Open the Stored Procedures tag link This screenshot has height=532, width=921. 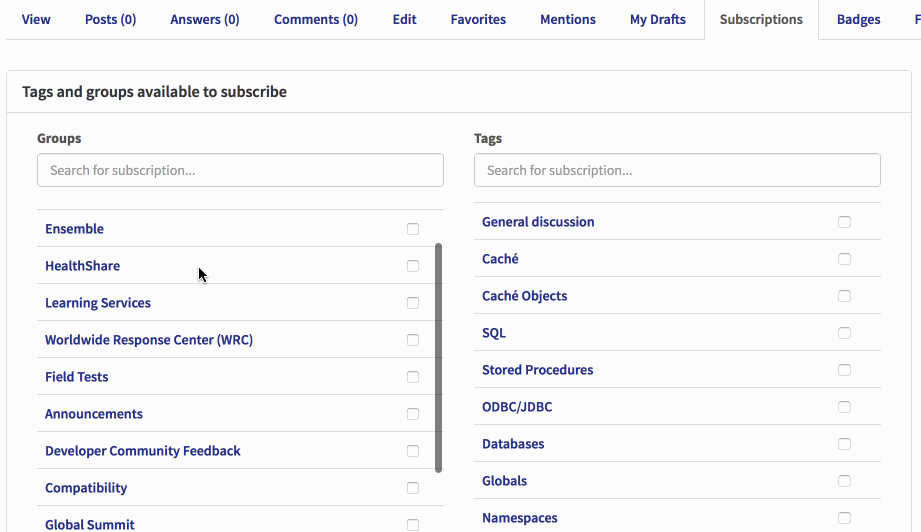coord(537,370)
